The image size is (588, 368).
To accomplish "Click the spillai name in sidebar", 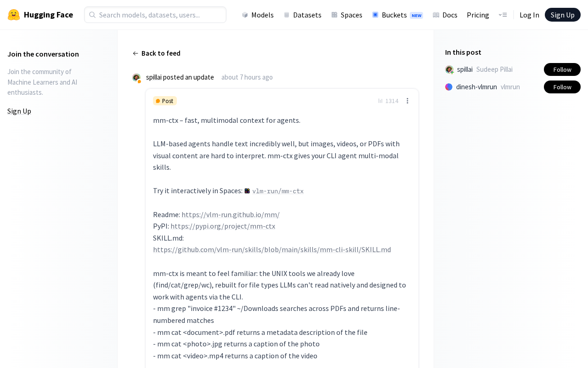I will [x=465, y=69].
